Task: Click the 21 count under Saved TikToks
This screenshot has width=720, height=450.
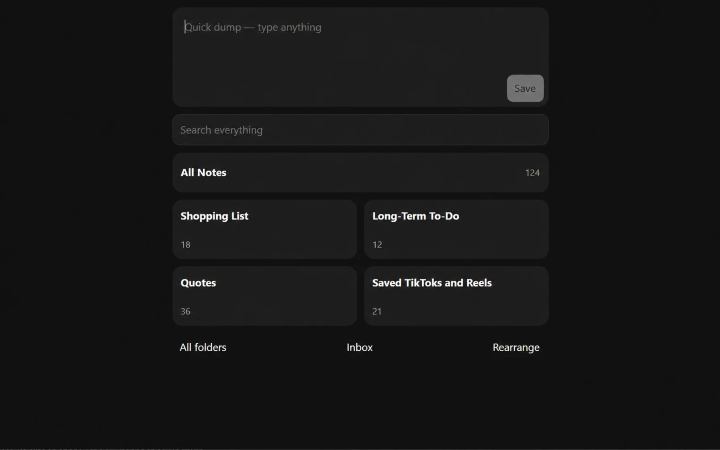Action: [377, 311]
